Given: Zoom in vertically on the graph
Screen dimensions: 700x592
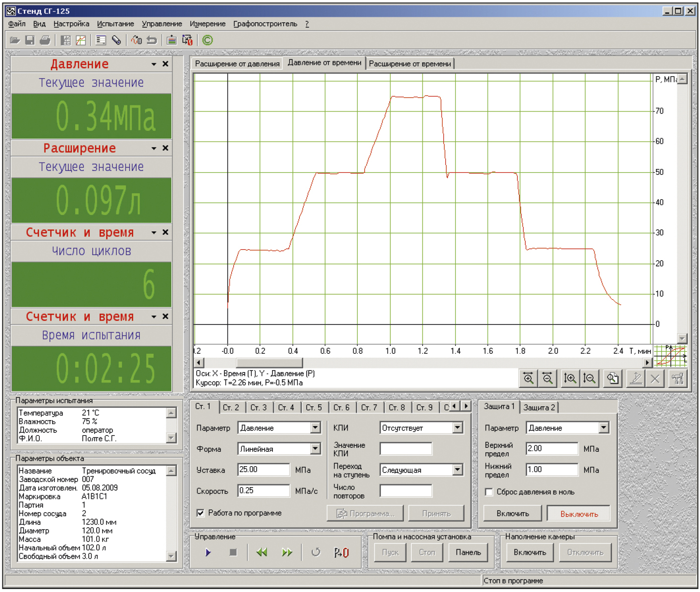Looking at the screenshot, I should point(570,378).
